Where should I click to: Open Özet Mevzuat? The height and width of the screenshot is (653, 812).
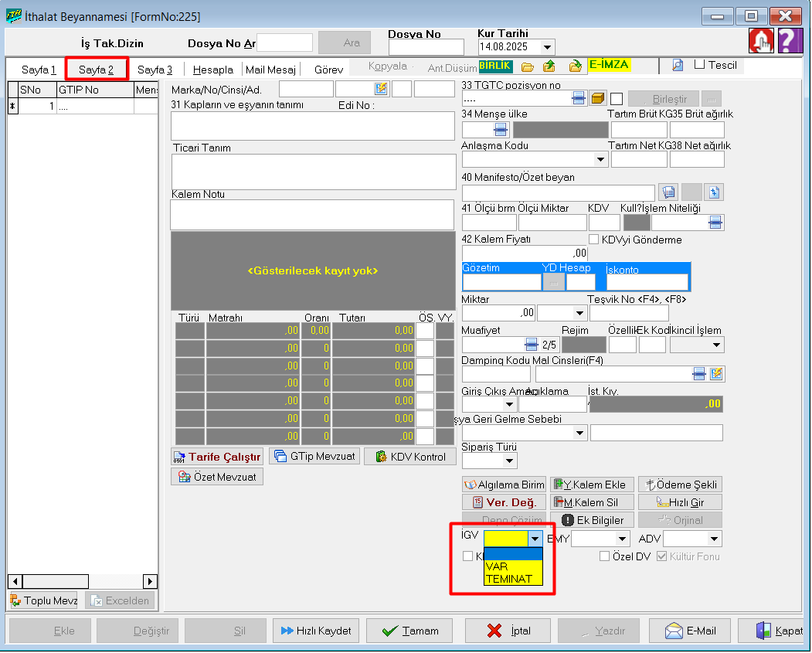(217, 477)
